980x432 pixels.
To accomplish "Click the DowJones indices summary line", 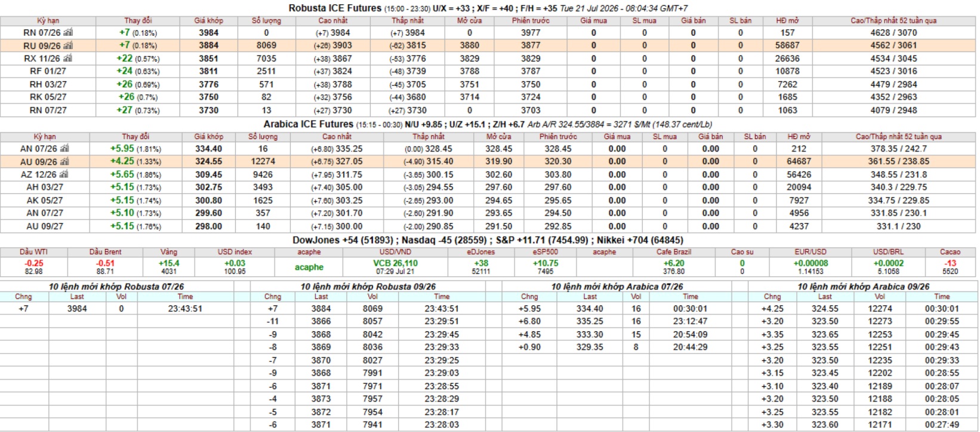I will coord(488,240).
